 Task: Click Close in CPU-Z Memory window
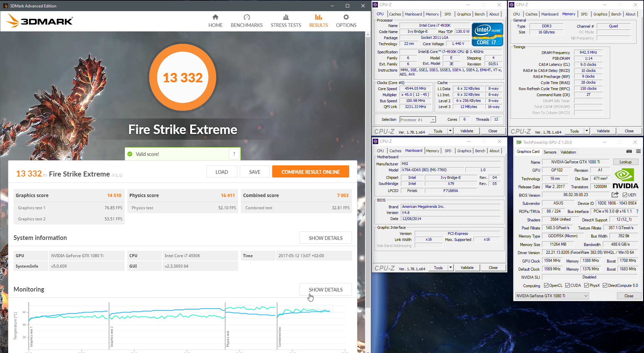click(x=629, y=131)
